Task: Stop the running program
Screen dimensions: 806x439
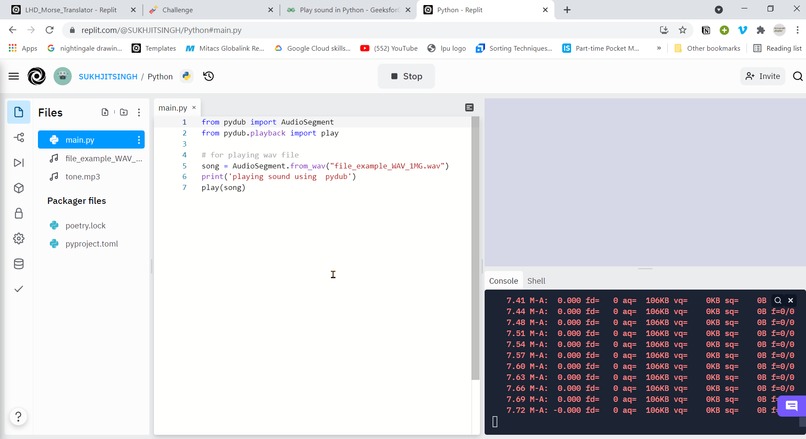Action: (406, 76)
